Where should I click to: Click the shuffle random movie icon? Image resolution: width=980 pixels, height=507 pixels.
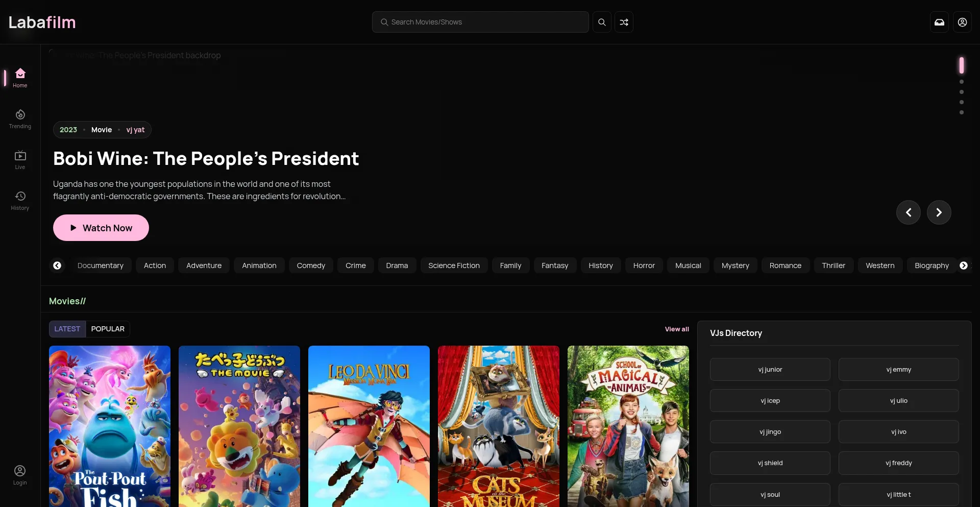624,22
